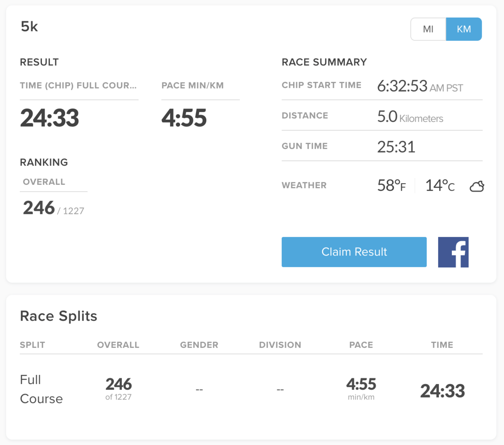
Task: Click the Time column header in splits
Action: click(x=442, y=345)
